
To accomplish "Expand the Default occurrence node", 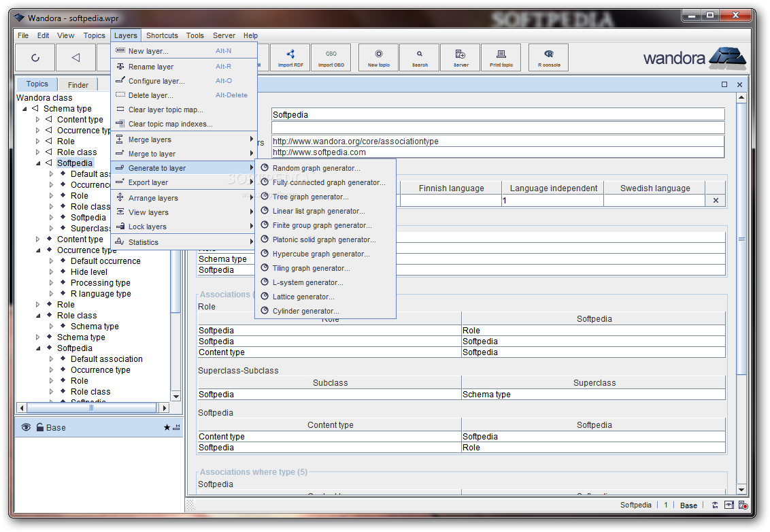I will click(x=51, y=261).
